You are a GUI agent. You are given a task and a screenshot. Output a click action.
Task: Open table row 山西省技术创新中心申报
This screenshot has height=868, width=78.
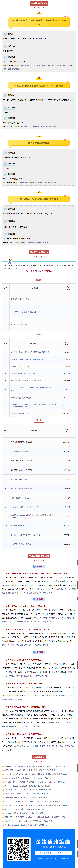(39, 366)
